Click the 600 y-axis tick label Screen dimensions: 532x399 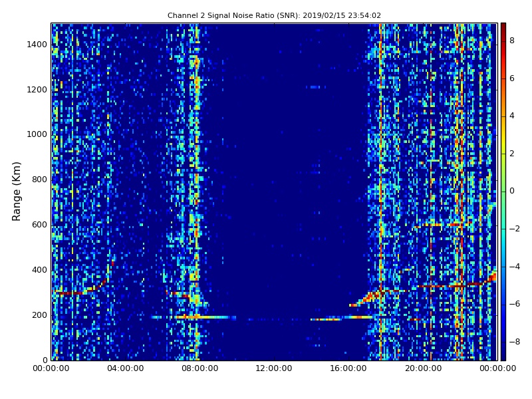click(x=39, y=225)
